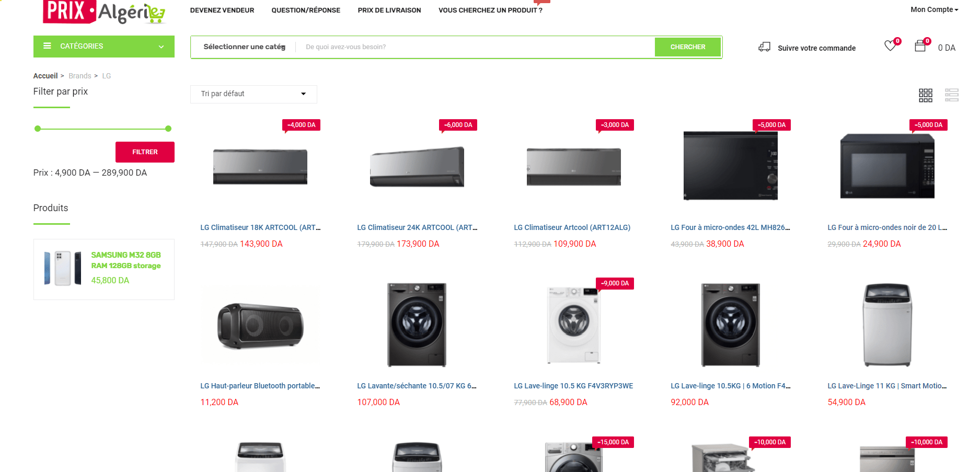Click the left price slider handle
The height and width of the screenshot is (472, 980).
pos(38,129)
